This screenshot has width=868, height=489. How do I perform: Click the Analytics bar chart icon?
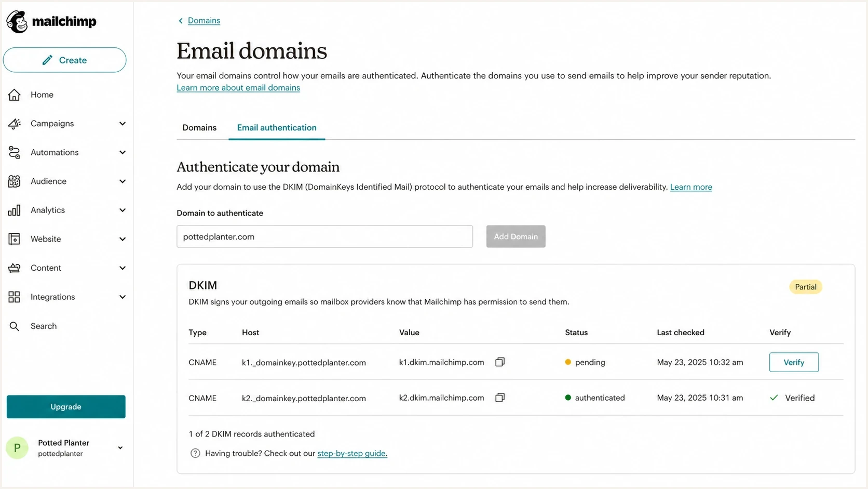pyautogui.click(x=15, y=210)
